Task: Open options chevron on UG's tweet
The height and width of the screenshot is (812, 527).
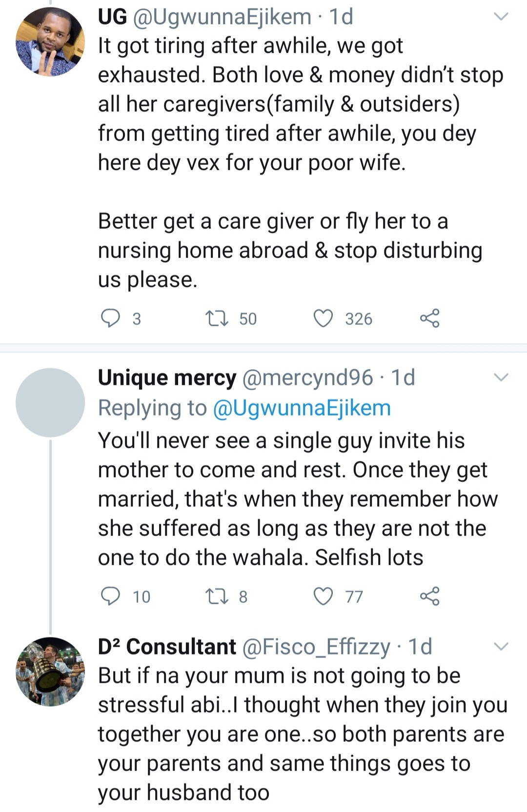Action: coord(501,17)
